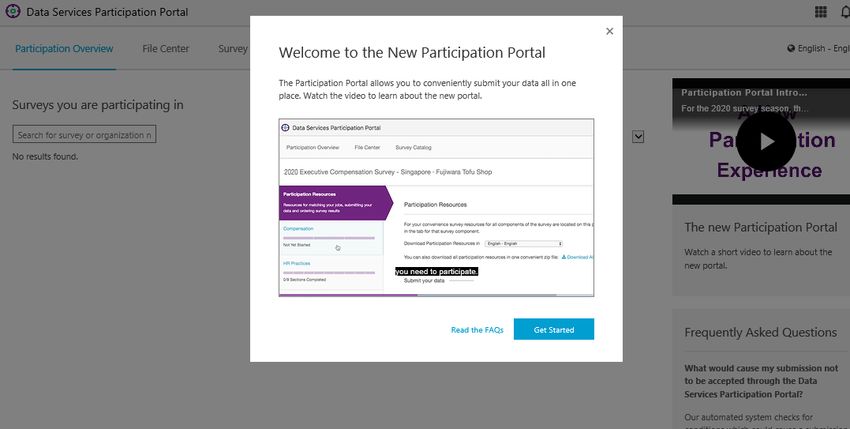The image size is (850, 429).
Task: Open the English language selector
Action: (x=820, y=48)
